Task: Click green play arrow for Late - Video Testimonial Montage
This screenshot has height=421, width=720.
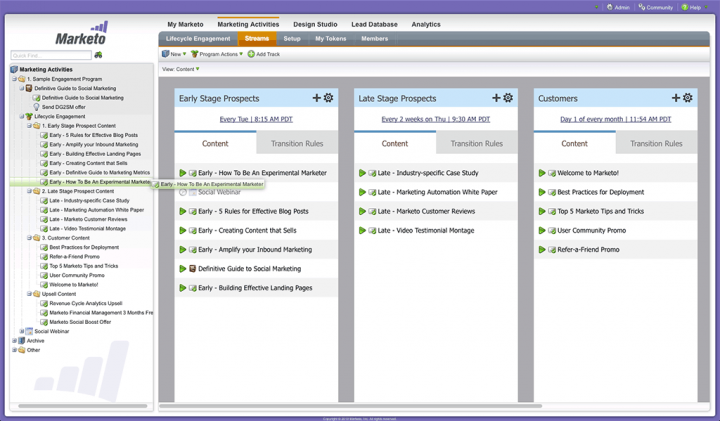Action: 362,230
